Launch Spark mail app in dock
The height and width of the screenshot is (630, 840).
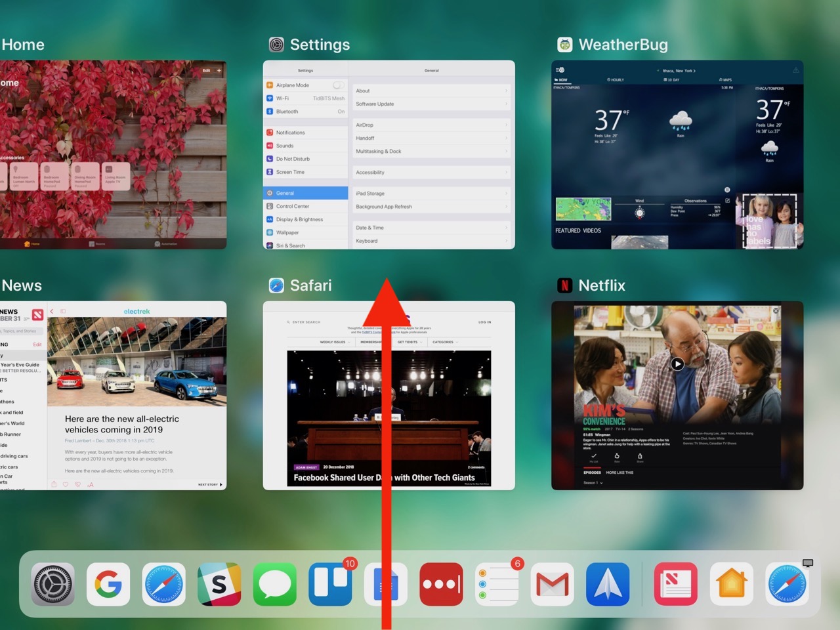(x=608, y=584)
